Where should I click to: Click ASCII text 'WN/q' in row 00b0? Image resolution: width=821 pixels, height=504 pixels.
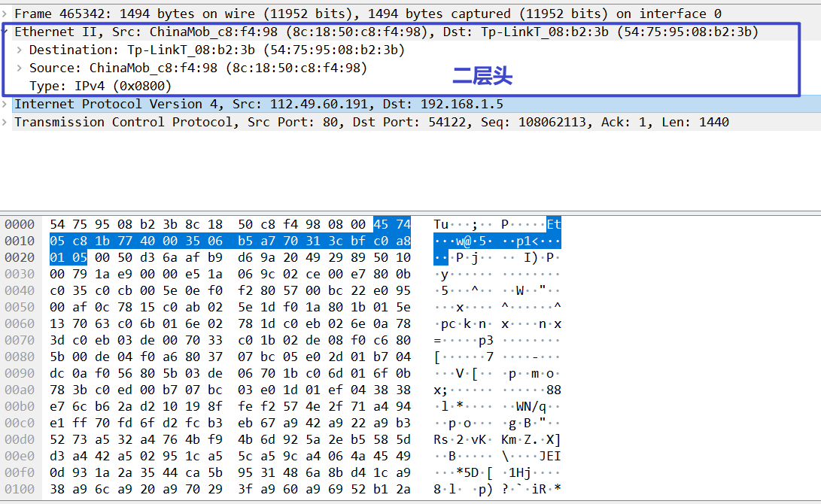tap(531, 407)
